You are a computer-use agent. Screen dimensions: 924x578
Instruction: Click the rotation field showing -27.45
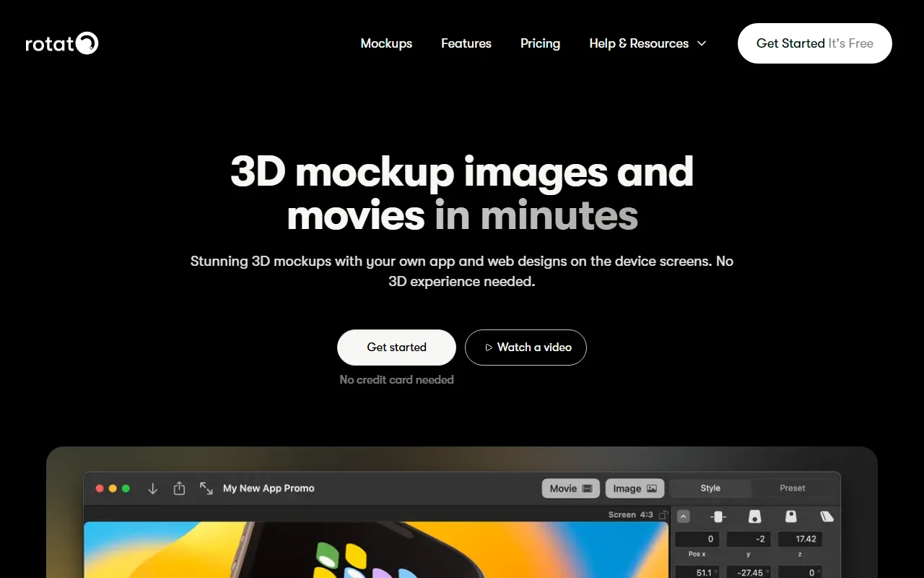coord(749,572)
